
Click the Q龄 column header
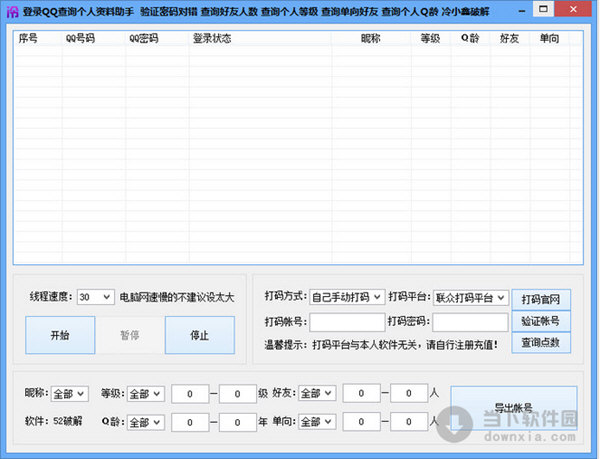point(470,39)
